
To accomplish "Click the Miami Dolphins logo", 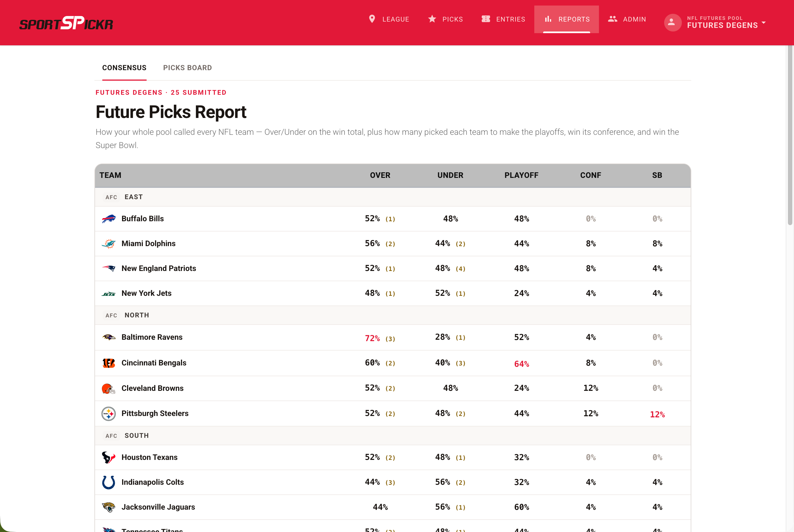I will click(109, 244).
